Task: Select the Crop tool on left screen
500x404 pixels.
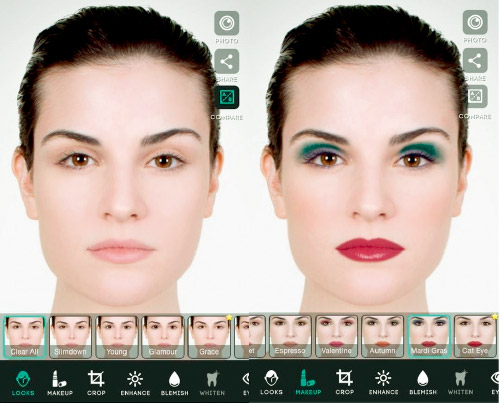Action: [96, 383]
